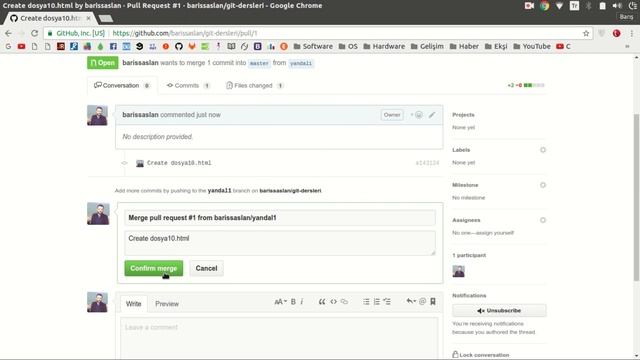
Task: Open the OS bookmarks folder
Action: click(x=348, y=47)
